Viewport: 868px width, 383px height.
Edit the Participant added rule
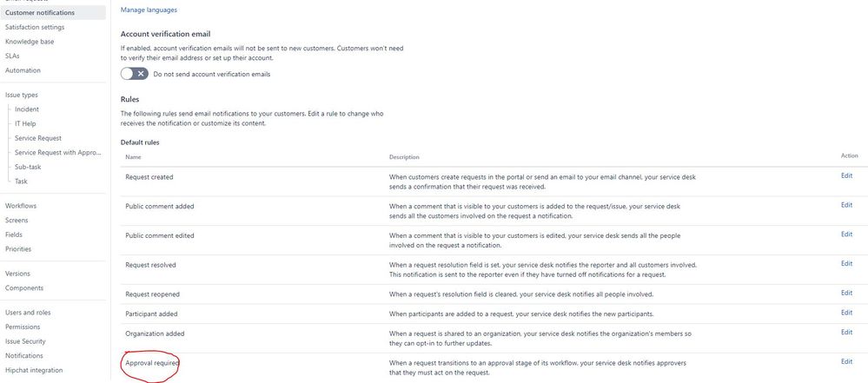[x=846, y=313]
